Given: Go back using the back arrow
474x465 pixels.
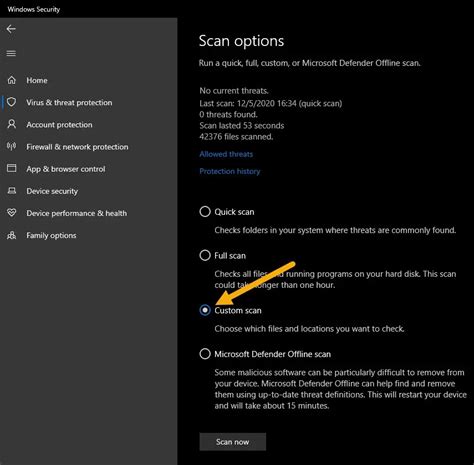Looking at the screenshot, I should [11, 29].
